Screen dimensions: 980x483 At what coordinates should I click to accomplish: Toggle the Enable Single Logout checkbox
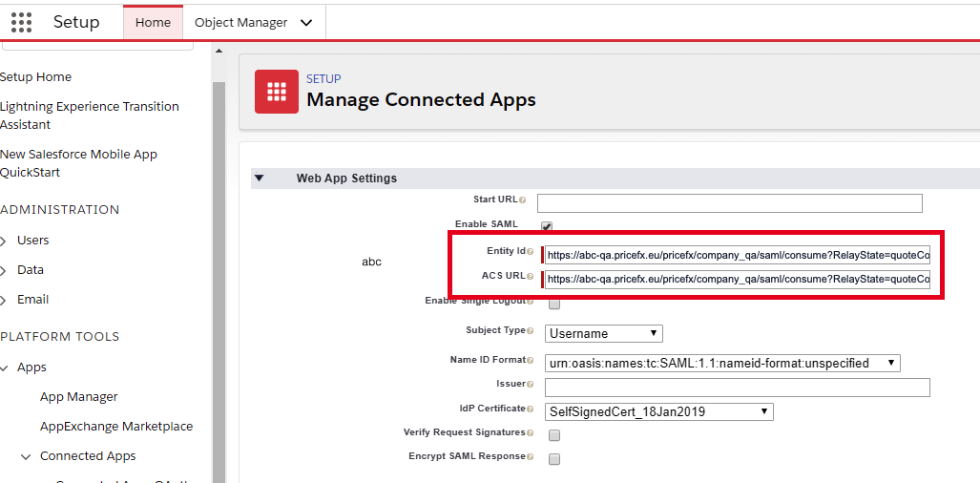coord(554,304)
